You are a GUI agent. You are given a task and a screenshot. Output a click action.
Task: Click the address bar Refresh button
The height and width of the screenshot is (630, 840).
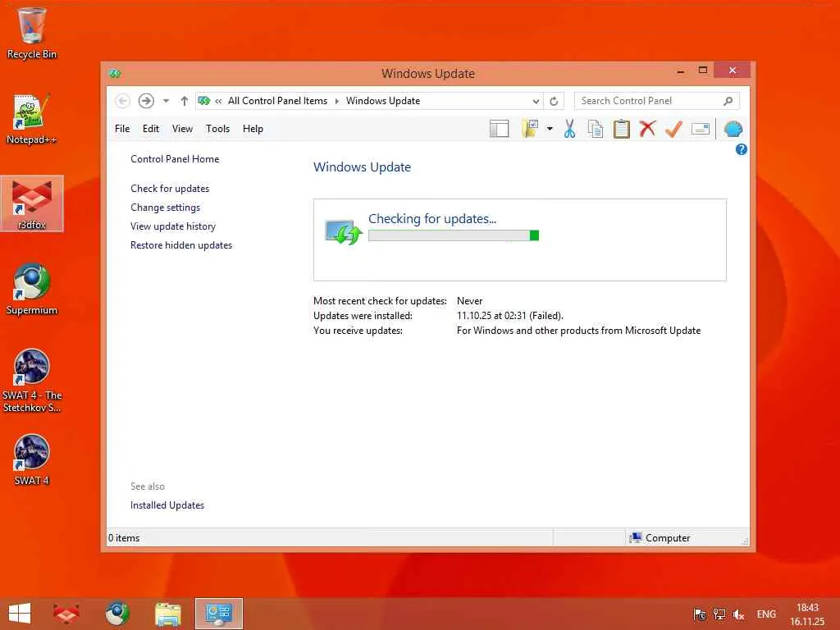[554, 101]
